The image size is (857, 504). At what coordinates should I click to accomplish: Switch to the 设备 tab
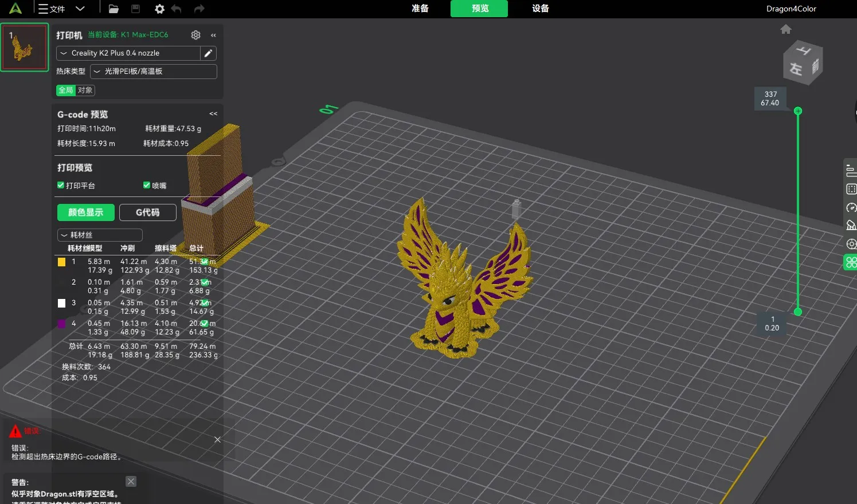click(x=541, y=9)
